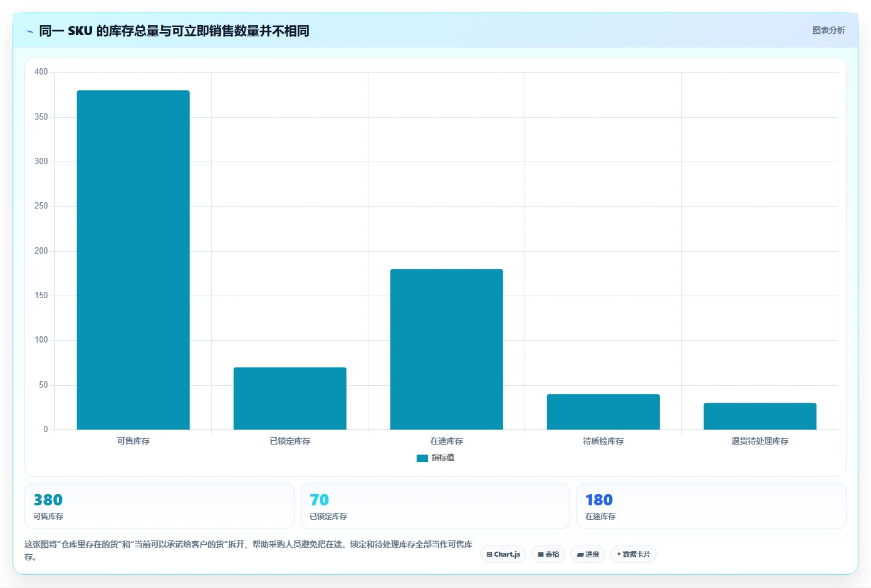Click the 图表分析 label in the header

828,30
